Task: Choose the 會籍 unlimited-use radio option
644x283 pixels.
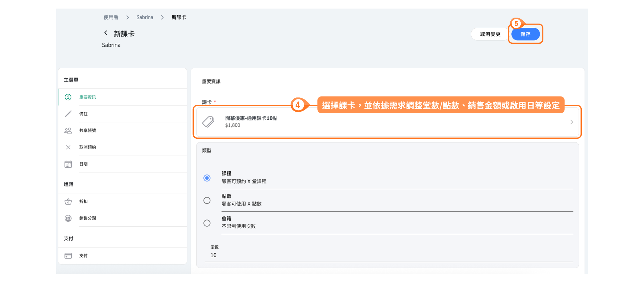Action: [207, 223]
